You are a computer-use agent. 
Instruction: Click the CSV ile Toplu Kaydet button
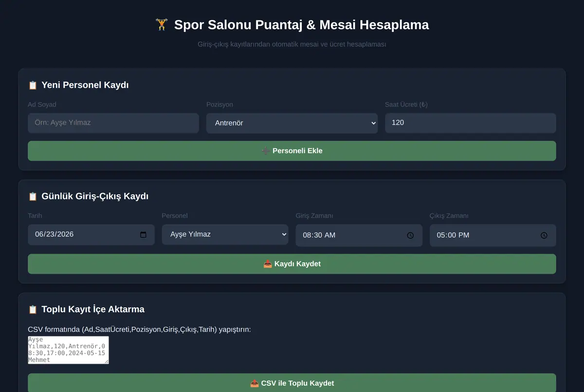click(x=292, y=383)
